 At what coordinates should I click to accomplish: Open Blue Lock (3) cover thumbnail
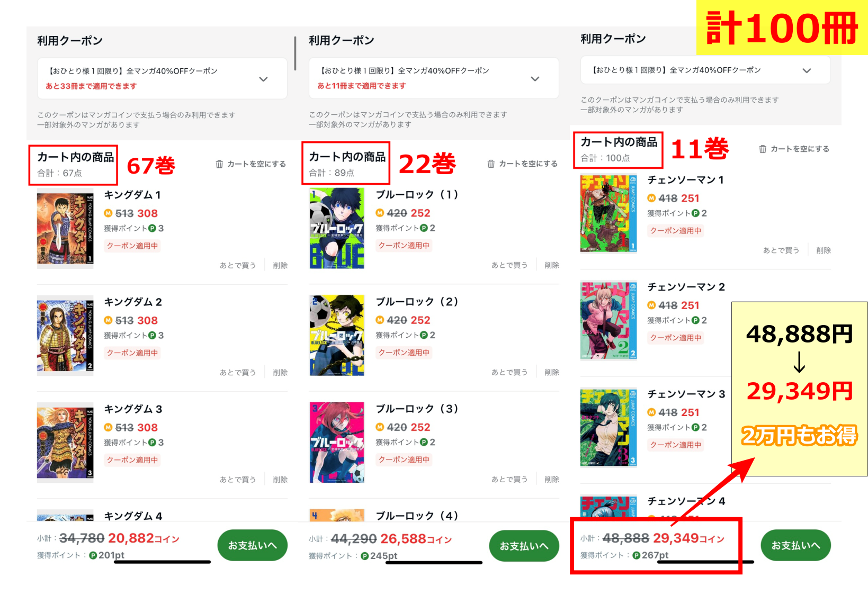(337, 442)
